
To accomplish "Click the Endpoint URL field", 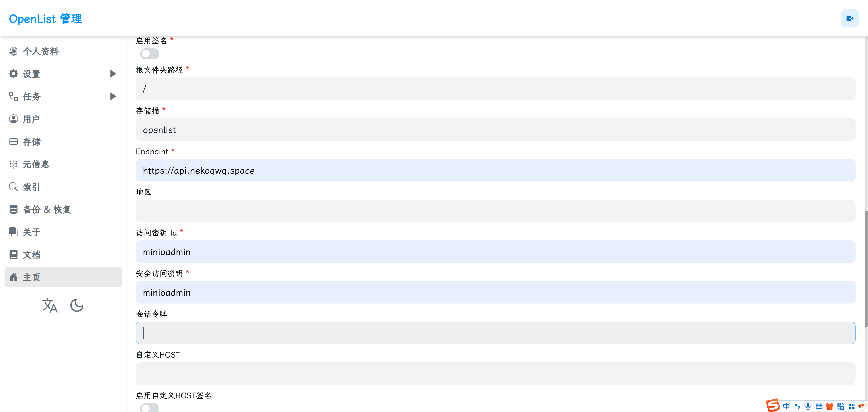I will pos(495,170).
